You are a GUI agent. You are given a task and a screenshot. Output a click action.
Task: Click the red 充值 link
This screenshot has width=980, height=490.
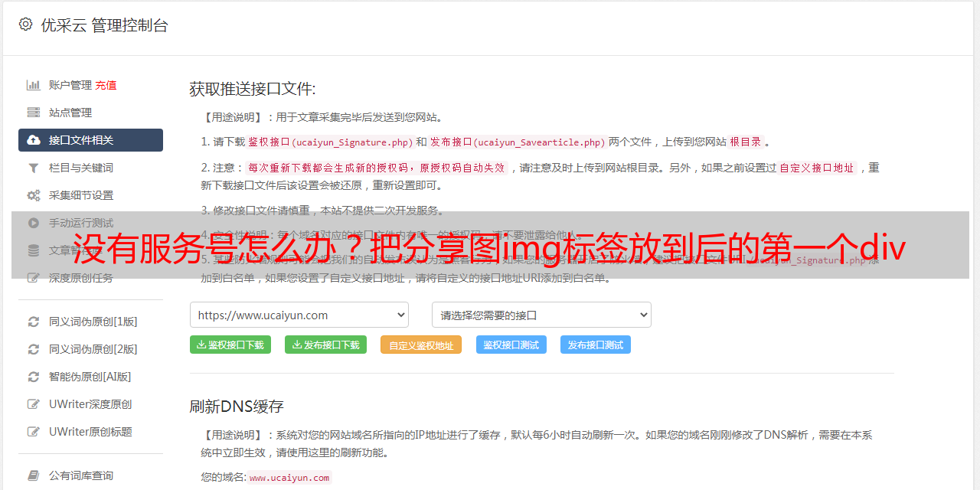(106, 85)
